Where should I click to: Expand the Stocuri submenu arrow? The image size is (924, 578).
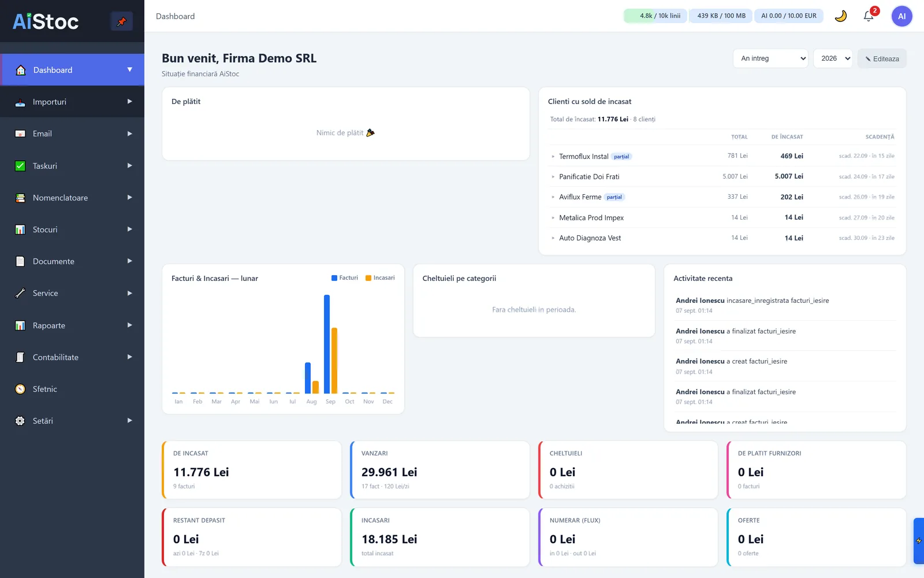[x=129, y=229]
